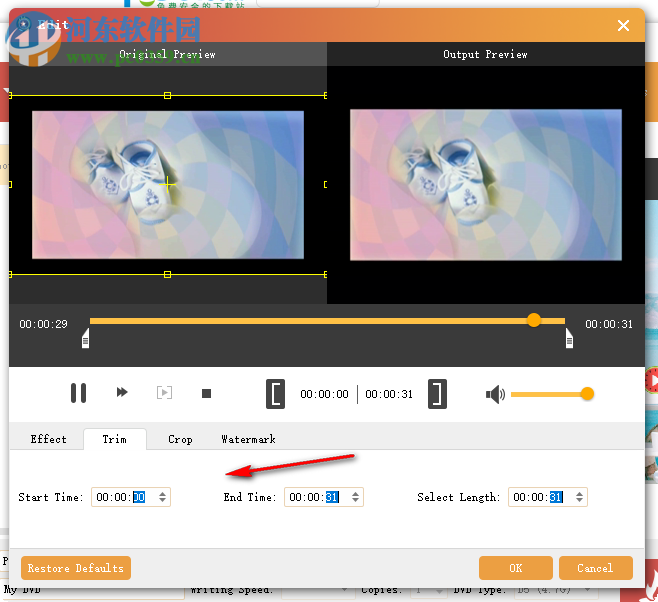Image resolution: width=658 pixels, height=602 pixels.
Task: Select the top-middle crop handle
Action: point(167,96)
